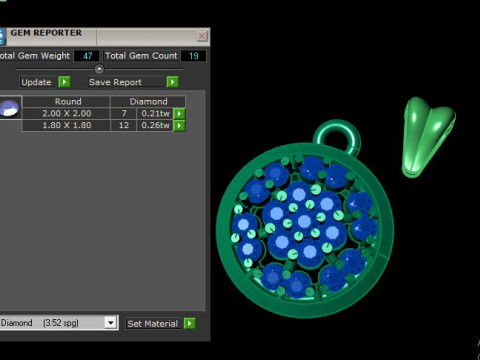Click the Diamond column header
Screen dimensions: 480x360
click(x=148, y=101)
